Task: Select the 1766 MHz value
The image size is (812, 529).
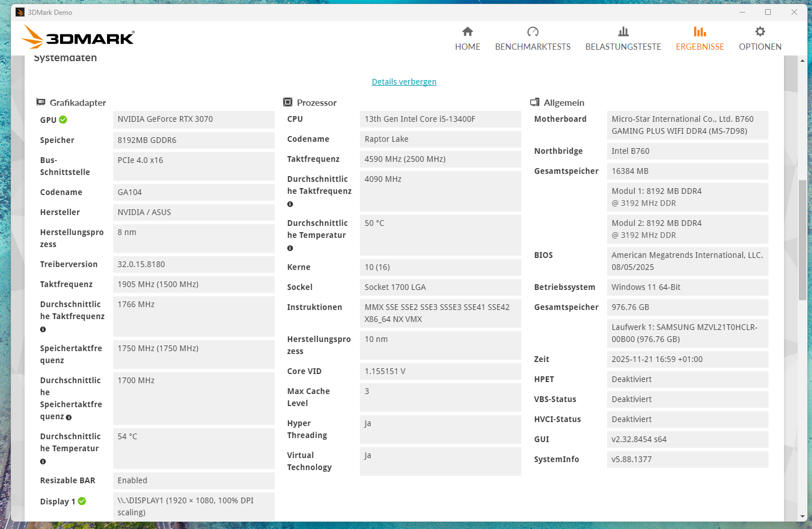Action: click(x=194, y=316)
